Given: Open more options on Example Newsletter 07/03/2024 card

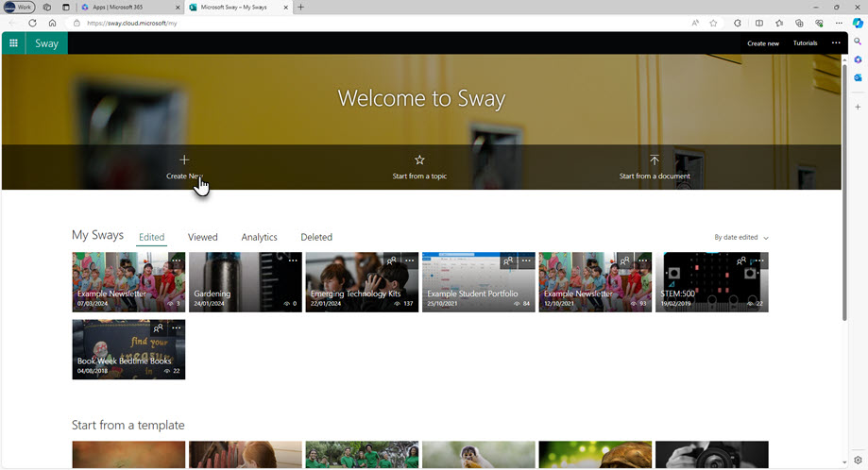Looking at the screenshot, I should pyautogui.click(x=176, y=260).
